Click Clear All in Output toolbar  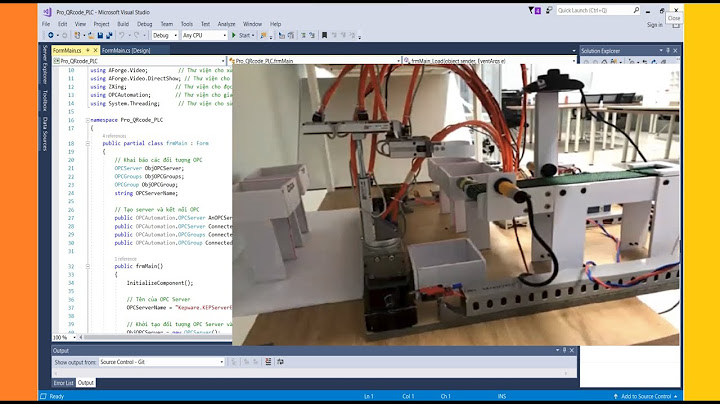coord(268,362)
